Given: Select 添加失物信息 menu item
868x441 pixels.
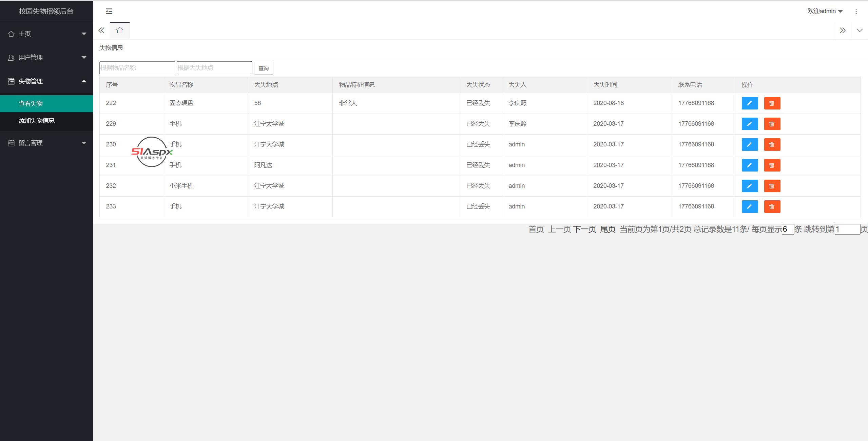Looking at the screenshot, I should tap(37, 120).
